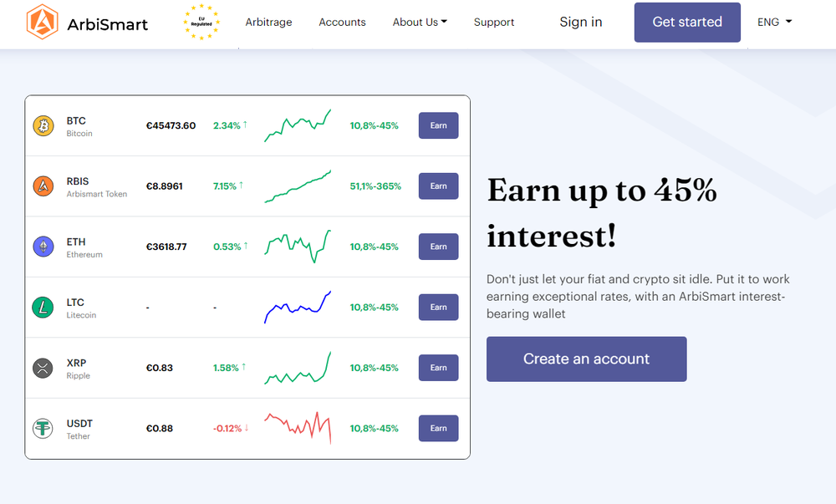This screenshot has width=836, height=504.
Task: Click the Sign in link
Action: point(580,22)
